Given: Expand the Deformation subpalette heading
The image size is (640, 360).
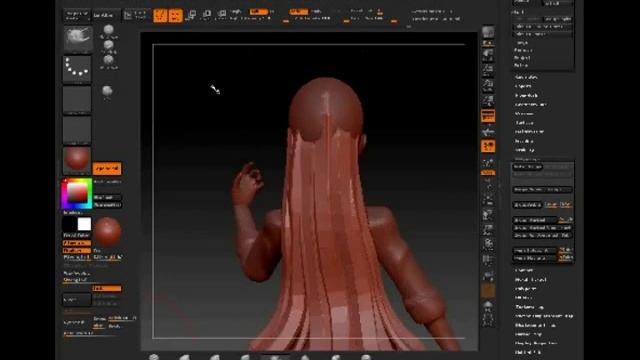Looking at the screenshot, I should tap(529, 132).
